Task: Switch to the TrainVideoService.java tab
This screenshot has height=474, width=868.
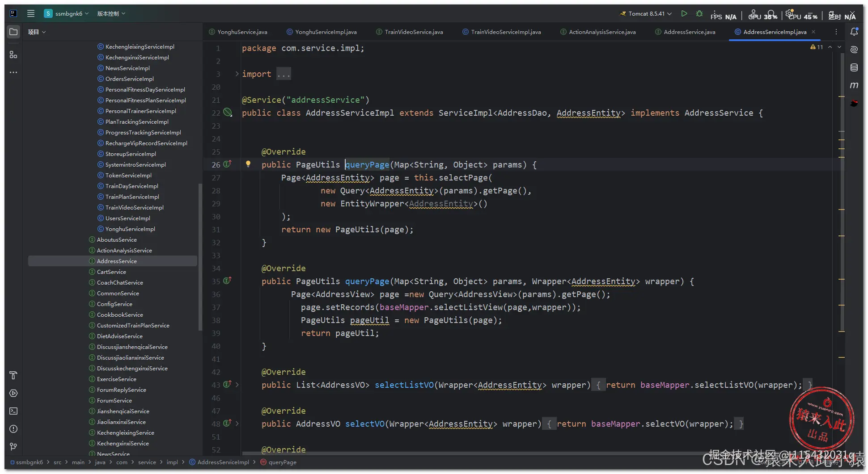Action: (x=410, y=32)
